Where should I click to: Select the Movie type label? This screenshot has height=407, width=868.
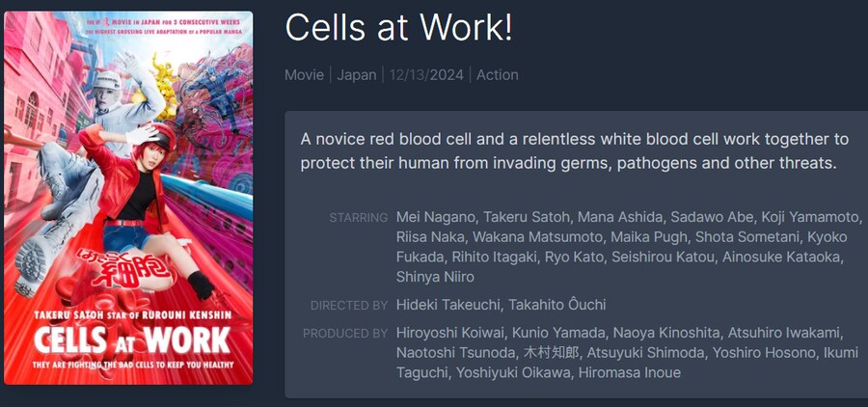[x=304, y=75]
